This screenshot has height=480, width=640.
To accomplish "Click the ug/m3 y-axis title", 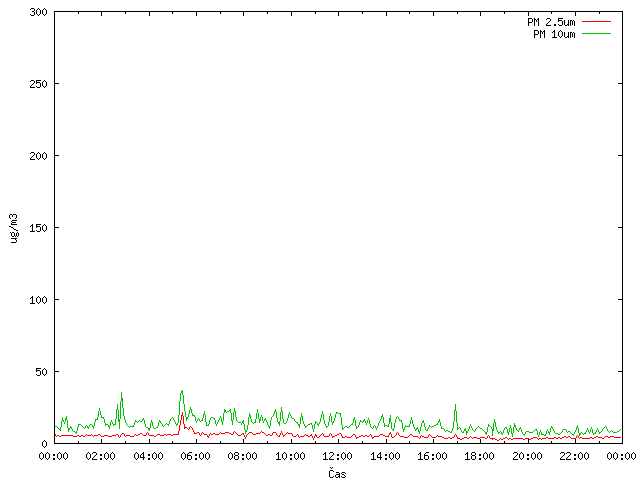I will (14, 228).
